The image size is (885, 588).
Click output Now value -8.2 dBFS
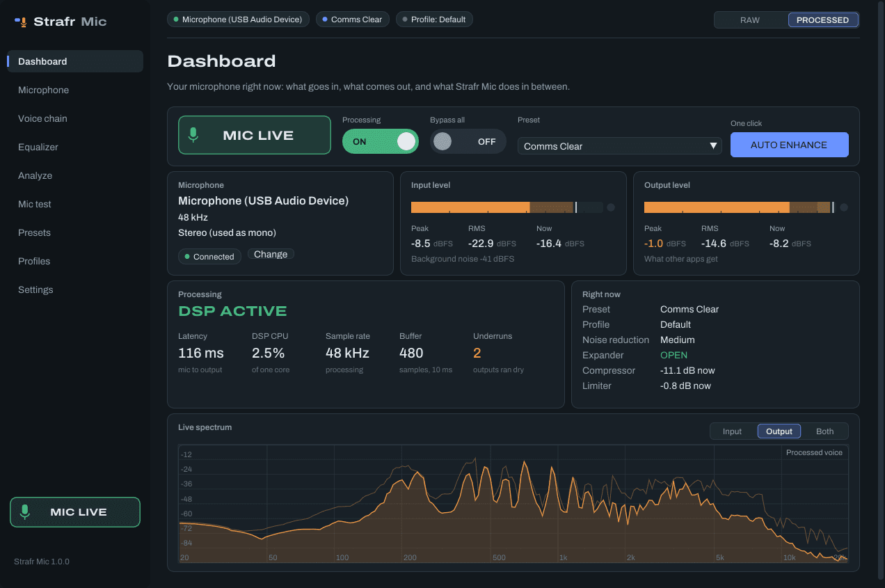pos(790,244)
